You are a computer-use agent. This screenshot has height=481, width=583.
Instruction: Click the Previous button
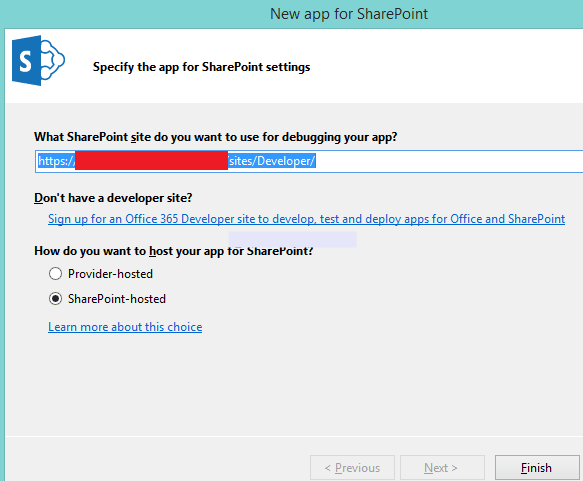click(x=352, y=468)
